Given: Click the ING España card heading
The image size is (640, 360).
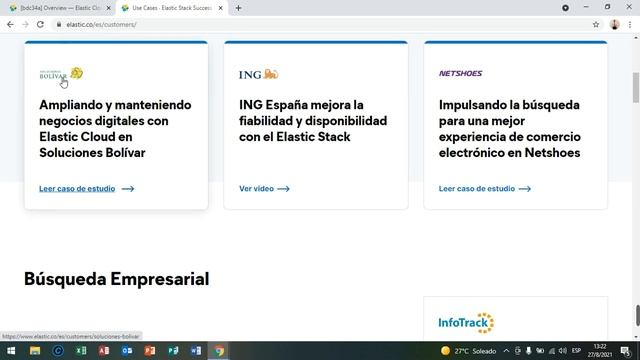Looking at the screenshot, I should coord(313,121).
